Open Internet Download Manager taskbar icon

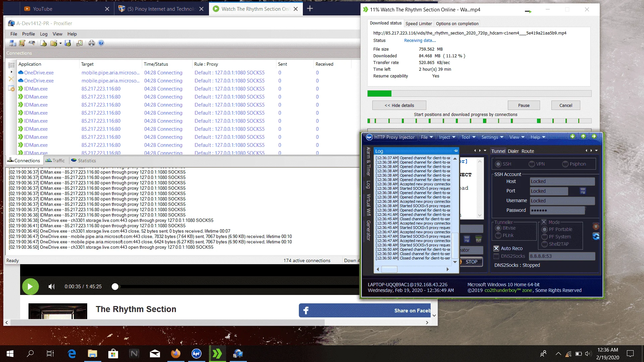[217, 354]
